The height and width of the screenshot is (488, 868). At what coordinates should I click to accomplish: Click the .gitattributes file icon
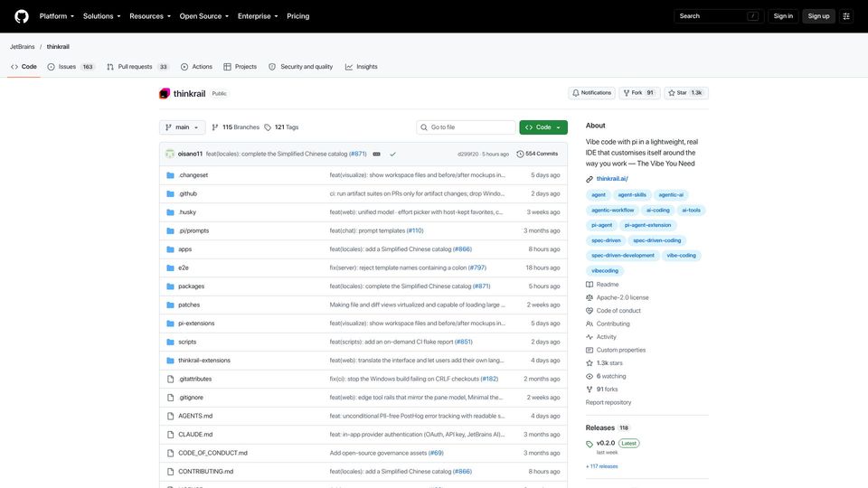pyautogui.click(x=171, y=379)
